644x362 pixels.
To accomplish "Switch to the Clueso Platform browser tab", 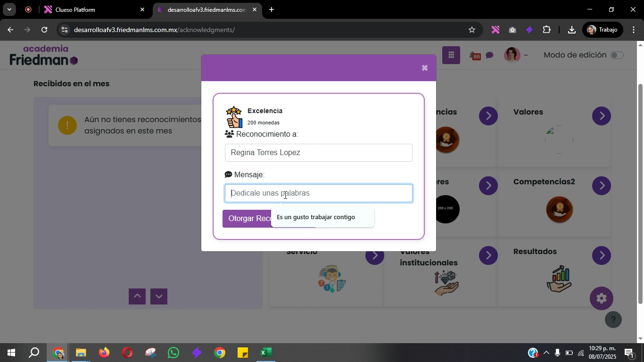I will click(x=94, y=9).
